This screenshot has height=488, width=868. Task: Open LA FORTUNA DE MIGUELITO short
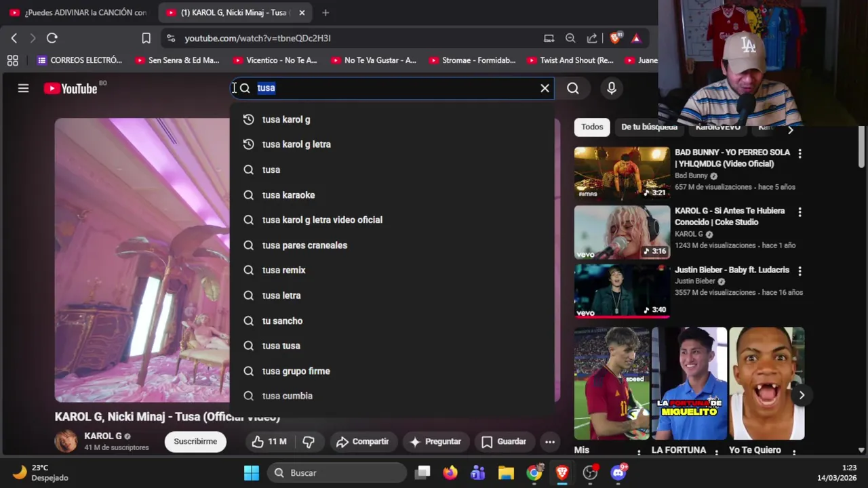[689, 384]
